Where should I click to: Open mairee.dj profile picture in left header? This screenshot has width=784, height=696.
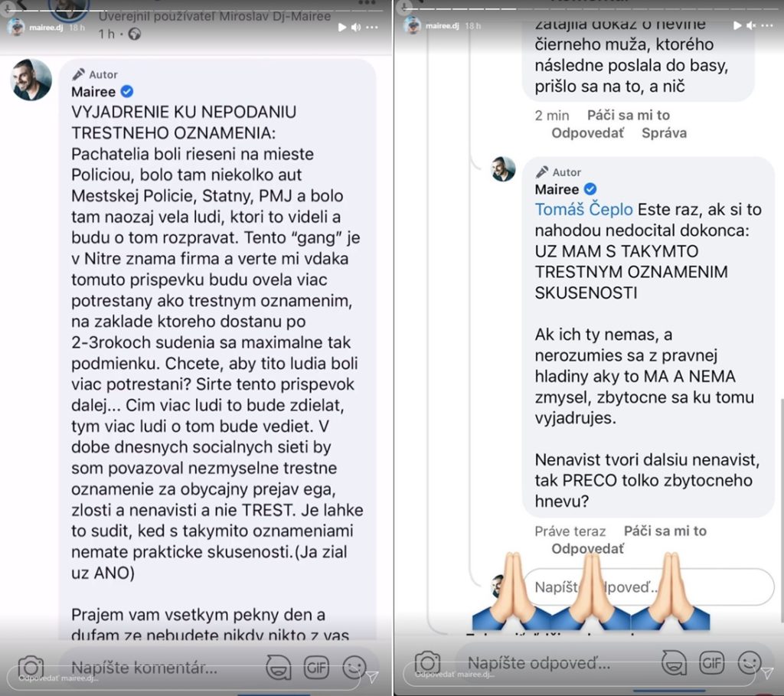click(16, 27)
